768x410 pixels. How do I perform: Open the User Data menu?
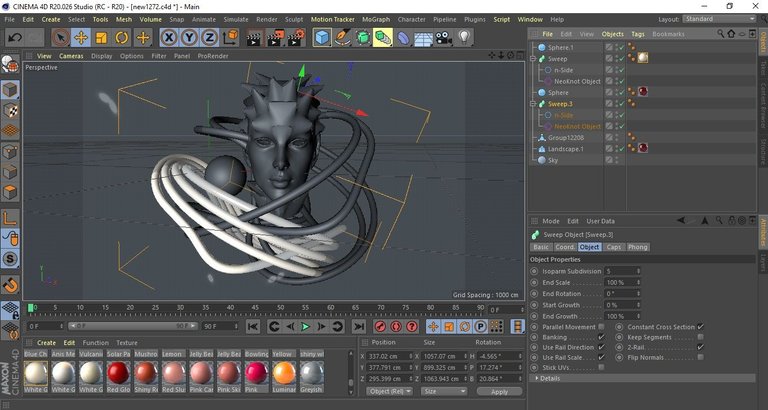click(x=600, y=221)
